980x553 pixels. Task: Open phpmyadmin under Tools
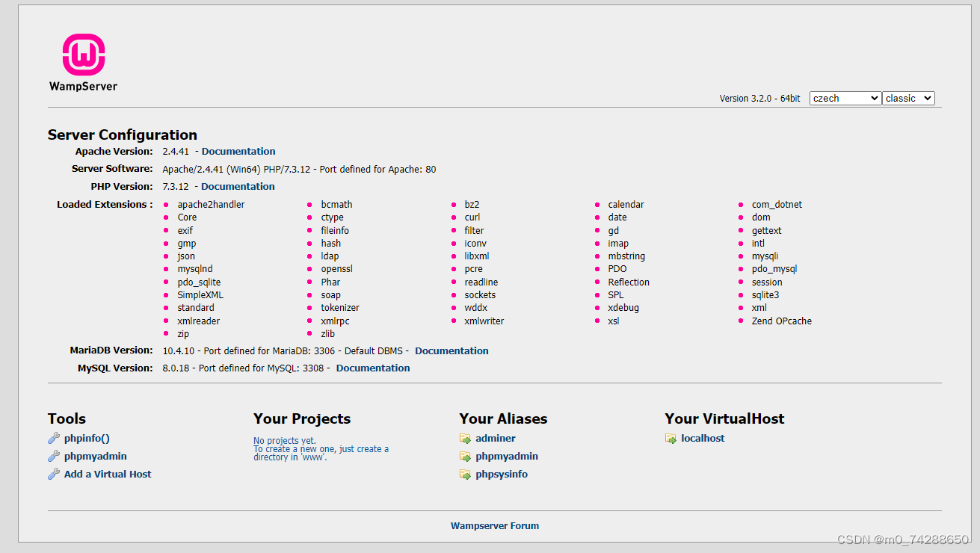[x=96, y=457]
